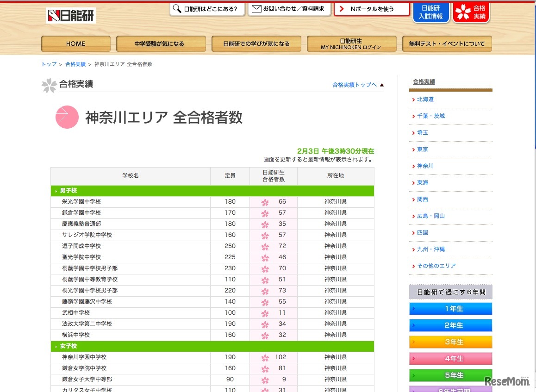Viewport: 536px width, 392px height.
Task: Expand the 男子校 section header
Action: [68, 191]
